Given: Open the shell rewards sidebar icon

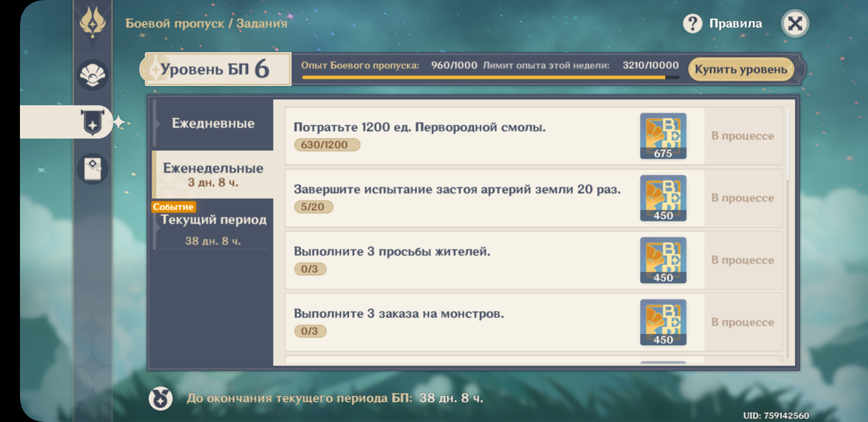Looking at the screenshot, I should (x=92, y=75).
